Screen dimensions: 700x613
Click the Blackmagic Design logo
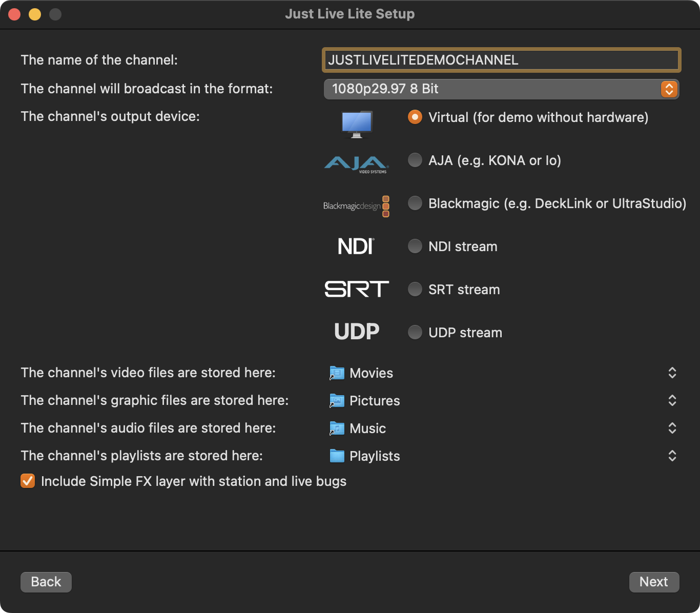(357, 206)
